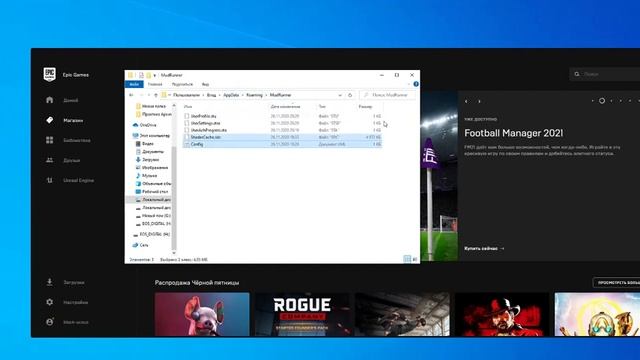Image resolution: width=640 pixels, height=360 pixels.
Task: Open the Файл tab in Explorer
Action: 134,84
